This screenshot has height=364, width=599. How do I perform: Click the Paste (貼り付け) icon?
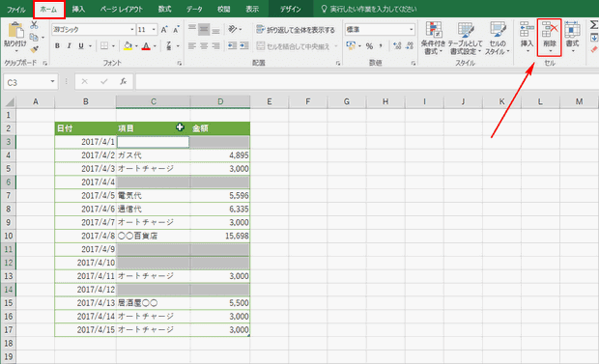(15, 31)
